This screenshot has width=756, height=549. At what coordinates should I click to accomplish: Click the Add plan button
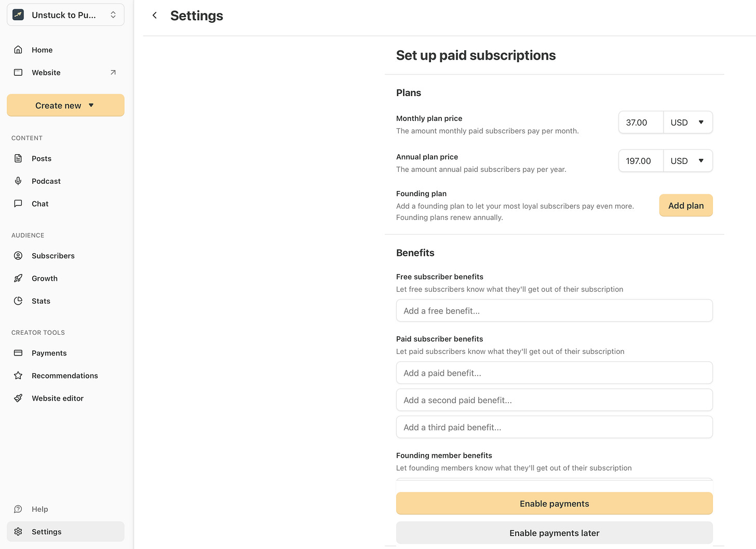[x=685, y=205]
